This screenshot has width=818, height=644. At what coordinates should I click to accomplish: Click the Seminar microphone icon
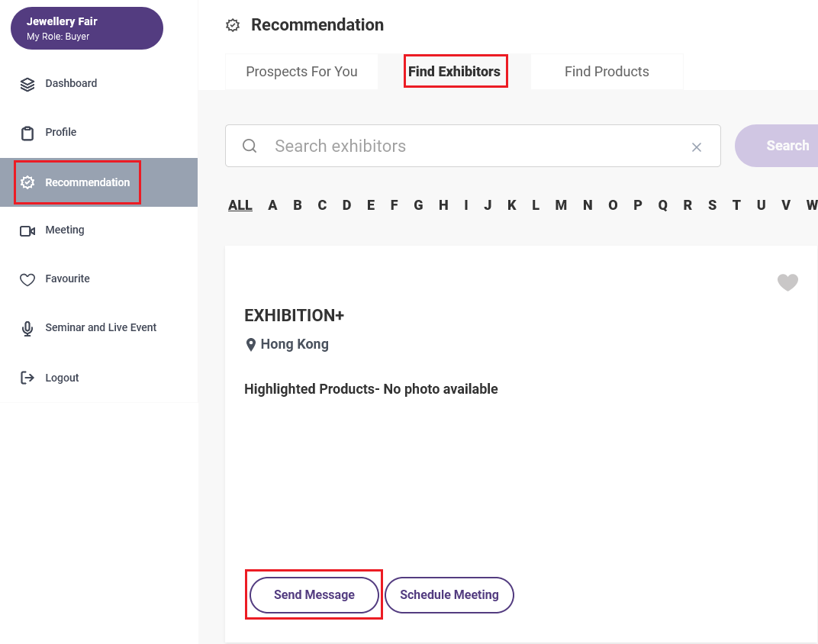click(27, 329)
